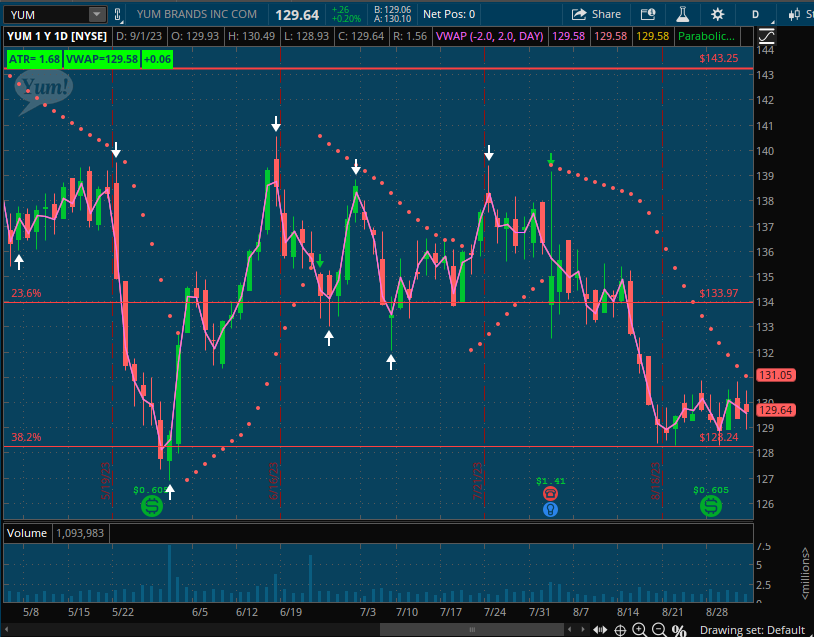The height and width of the screenshot is (637, 814).
Task: Click the symbol link clip icon
Action: (118, 15)
